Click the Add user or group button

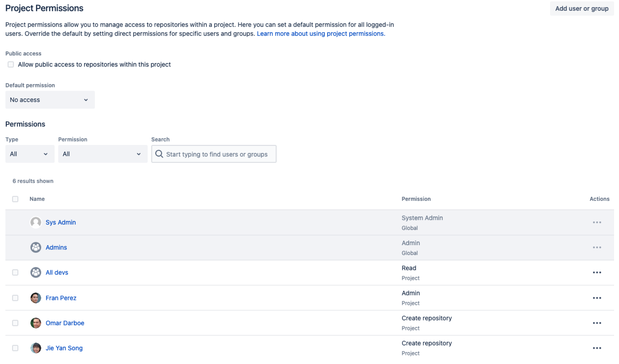582,9
